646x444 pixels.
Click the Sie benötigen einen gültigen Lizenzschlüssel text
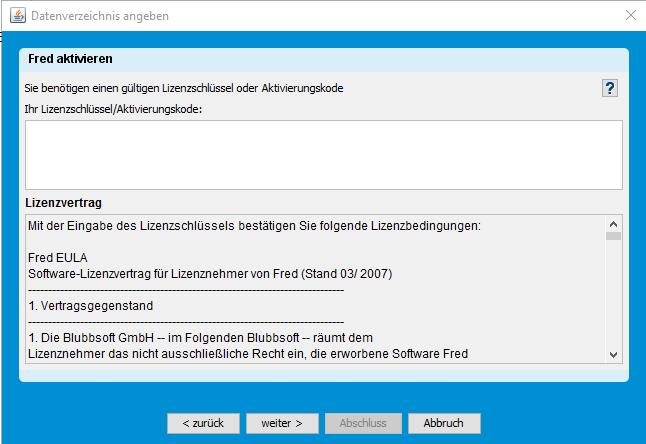(184, 88)
